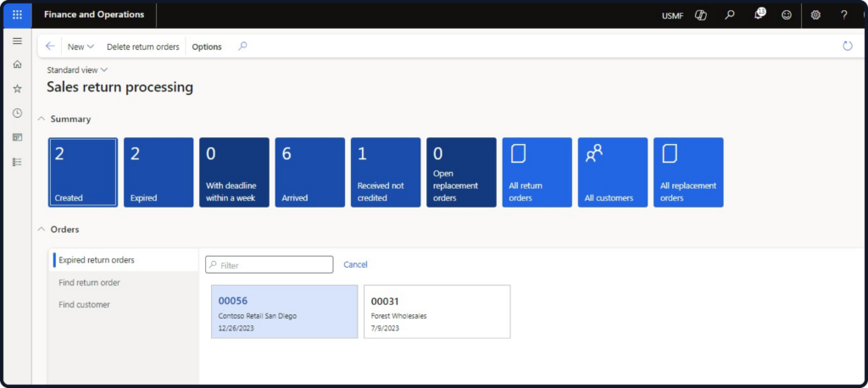Open the global search magnifier in top bar
The height and width of the screenshot is (388, 868).
(730, 15)
